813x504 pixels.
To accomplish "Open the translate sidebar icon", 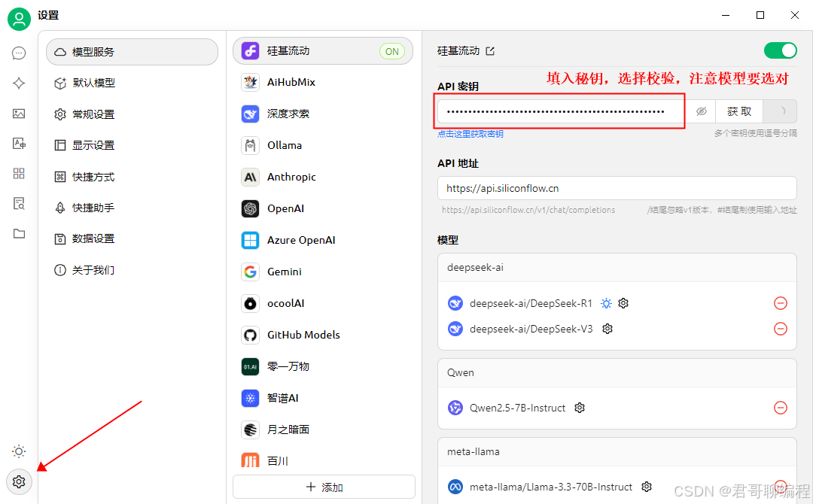I will (19, 144).
